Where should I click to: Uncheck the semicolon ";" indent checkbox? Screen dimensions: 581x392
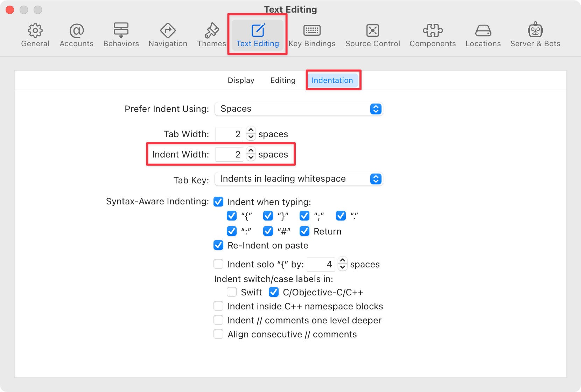pyautogui.click(x=304, y=216)
